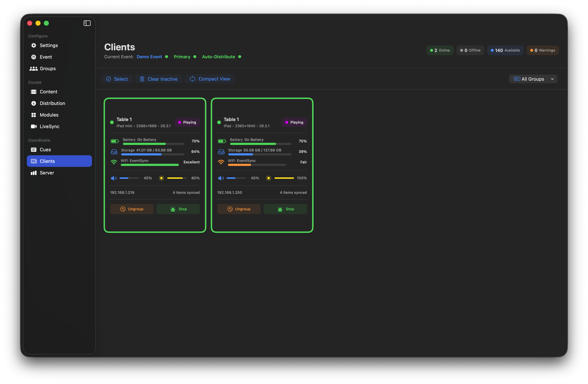
Task: Click the Compact View shrink icon
Action: click(192, 79)
